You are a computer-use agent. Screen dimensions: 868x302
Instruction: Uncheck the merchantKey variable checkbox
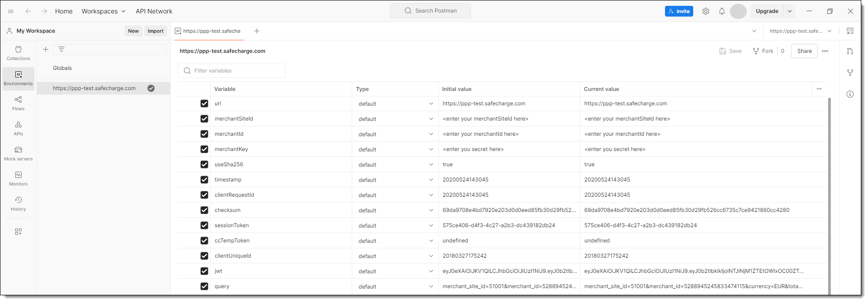[x=204, y=149]
